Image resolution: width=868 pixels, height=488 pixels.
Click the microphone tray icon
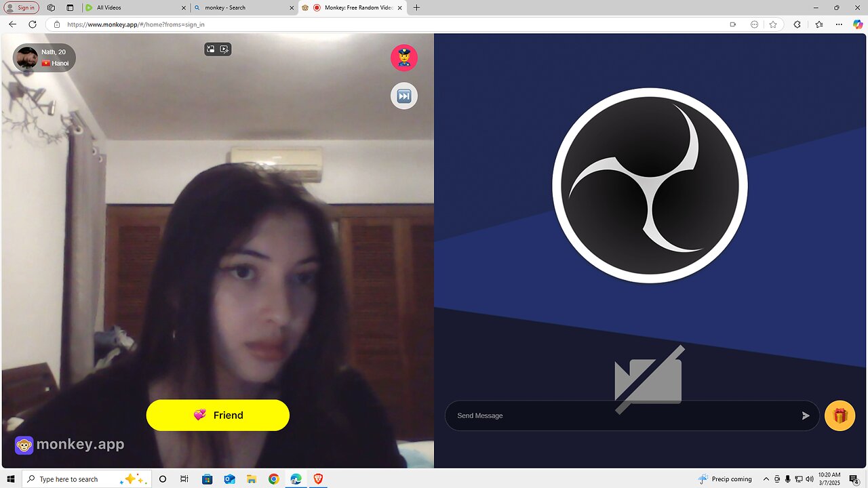[787, 479]
